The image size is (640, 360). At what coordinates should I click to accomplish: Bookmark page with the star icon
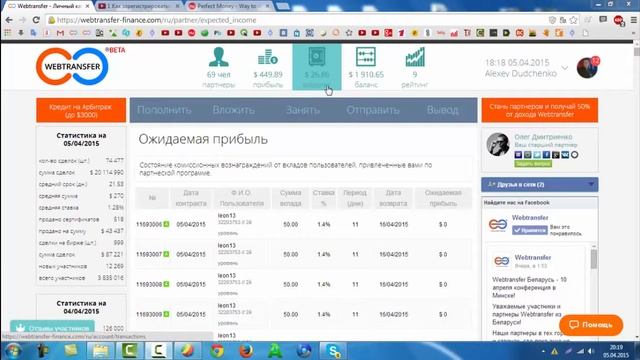point(573,20)
